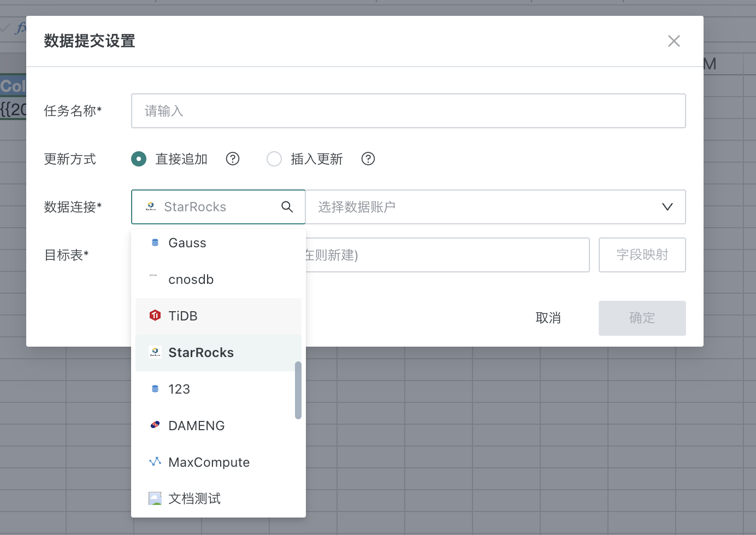Click the 任务名称 input field
This screenshot has width=756, height=535.
pos(408,111)
